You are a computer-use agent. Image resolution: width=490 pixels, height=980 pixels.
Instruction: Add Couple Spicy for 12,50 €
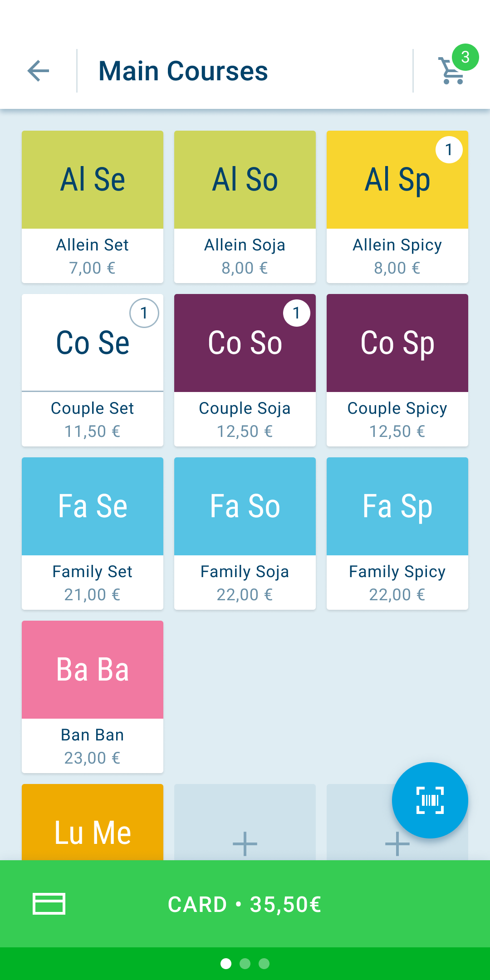397,370
